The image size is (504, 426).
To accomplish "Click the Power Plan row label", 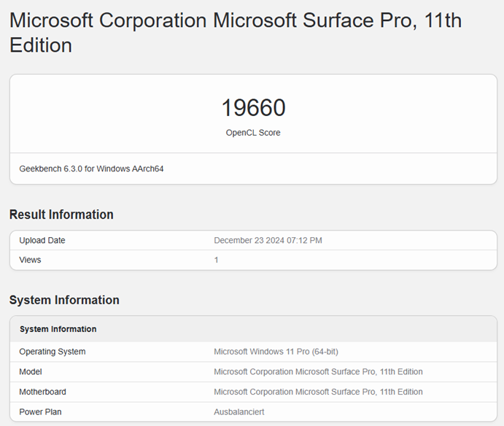I will point(40,412).
